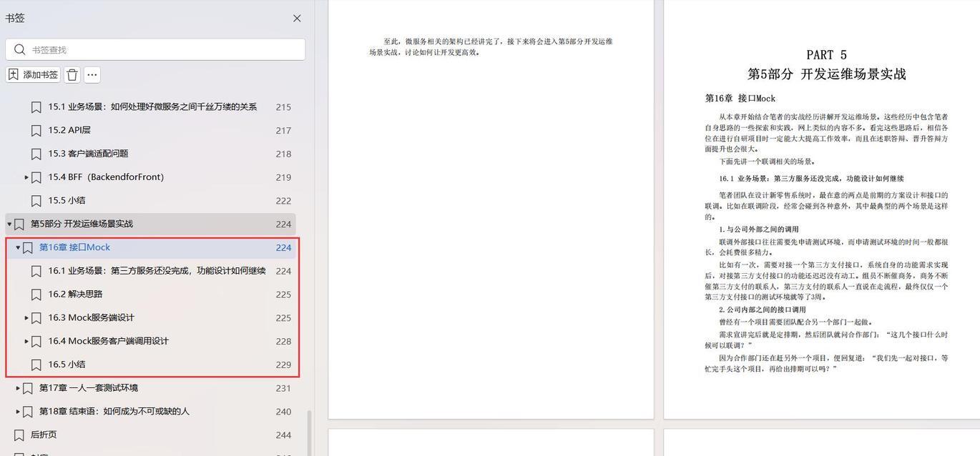Open 16.3 Mock服务端设计 bookmark
This screenshot has height=456, width=980.
point(91,317)
